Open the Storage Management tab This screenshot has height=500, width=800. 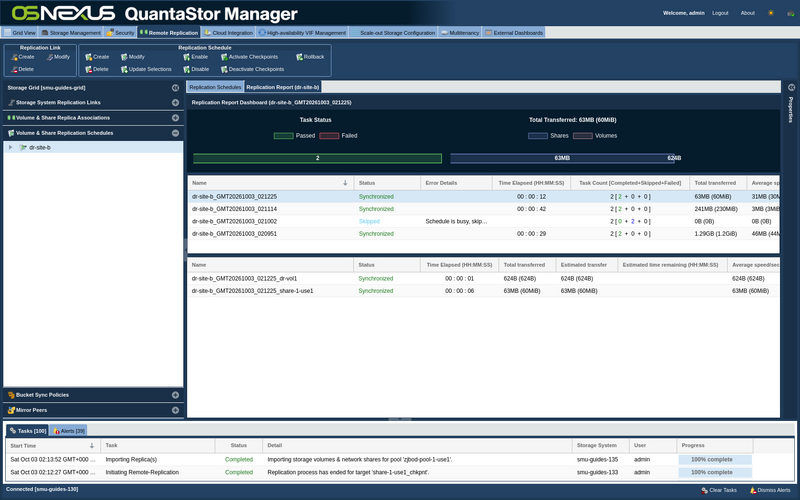[71, 33]
